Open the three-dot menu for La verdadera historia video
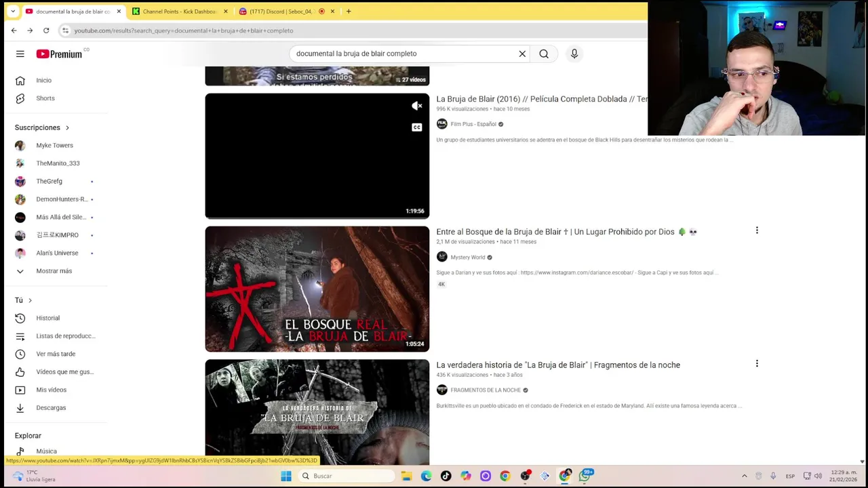Screen dimensions: 868x488 [x=757, y=363]
